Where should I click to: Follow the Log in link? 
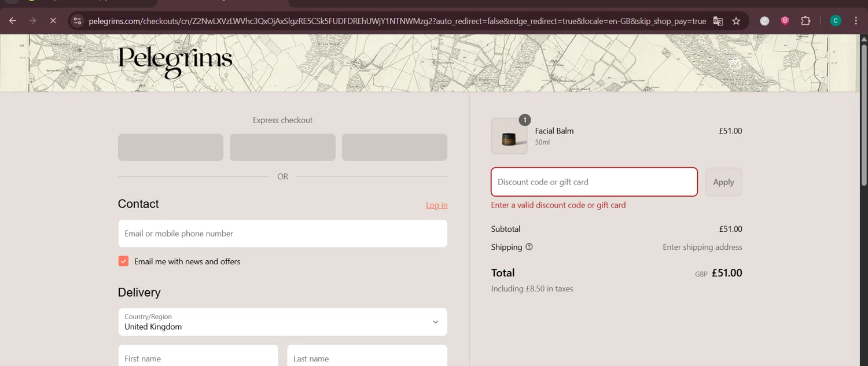coord(436,205)
